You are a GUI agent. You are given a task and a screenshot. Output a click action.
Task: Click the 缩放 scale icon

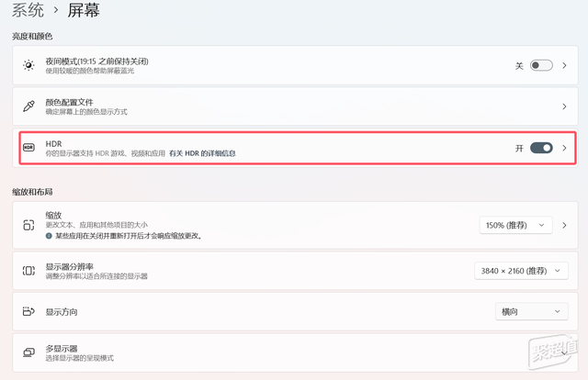click(28, 225)
